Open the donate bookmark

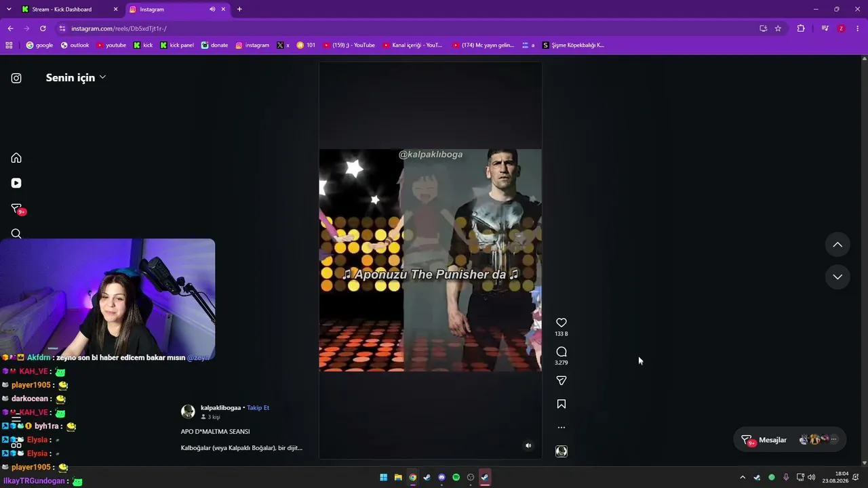pos(214,45)
